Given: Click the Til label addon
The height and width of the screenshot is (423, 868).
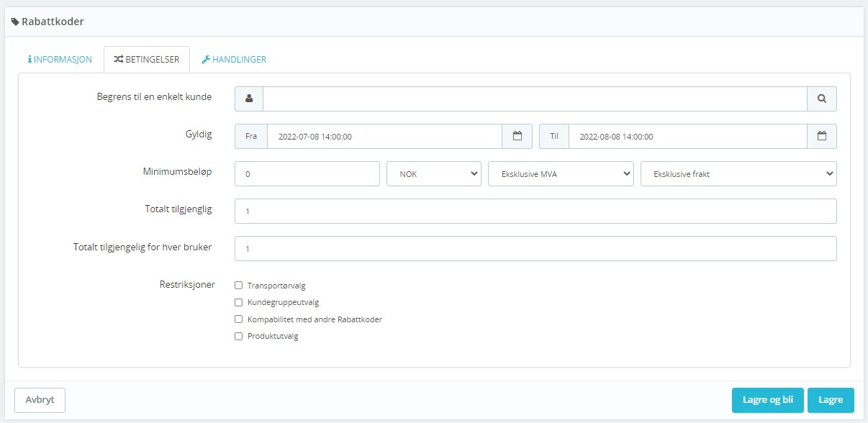Looking at the screenshot, I should point(554,136).
